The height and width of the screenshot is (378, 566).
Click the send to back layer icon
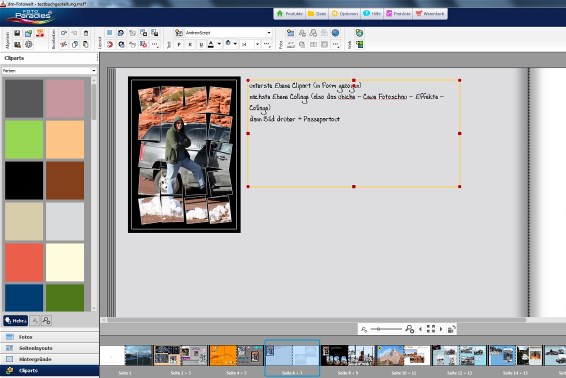pos(155,33)
